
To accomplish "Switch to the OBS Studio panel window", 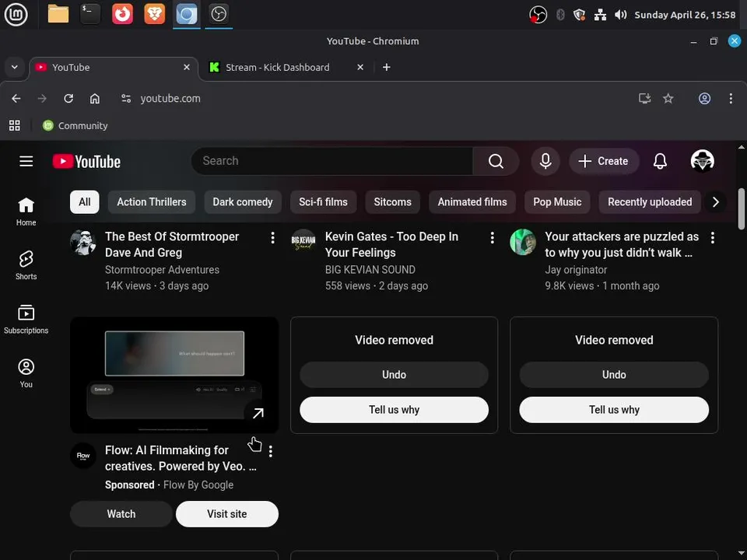I will 219,14.
